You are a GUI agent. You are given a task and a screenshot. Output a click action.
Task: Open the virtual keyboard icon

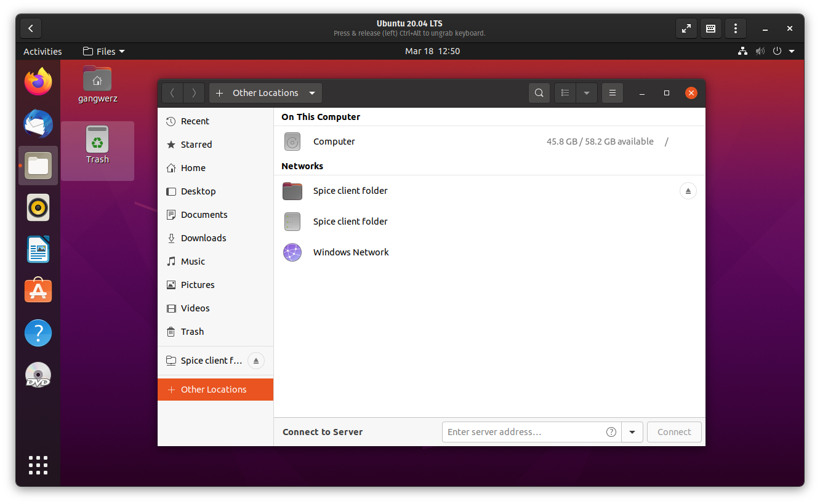[710, 28]
